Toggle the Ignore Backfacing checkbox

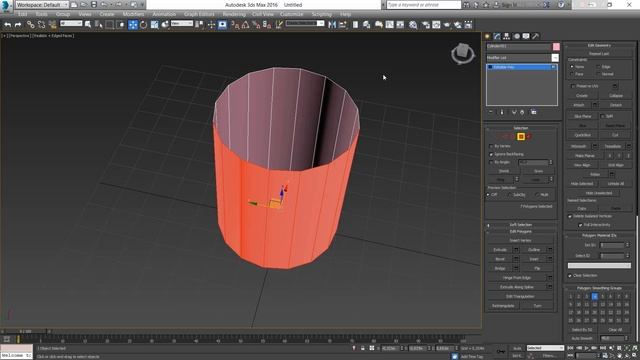point(491,154)
